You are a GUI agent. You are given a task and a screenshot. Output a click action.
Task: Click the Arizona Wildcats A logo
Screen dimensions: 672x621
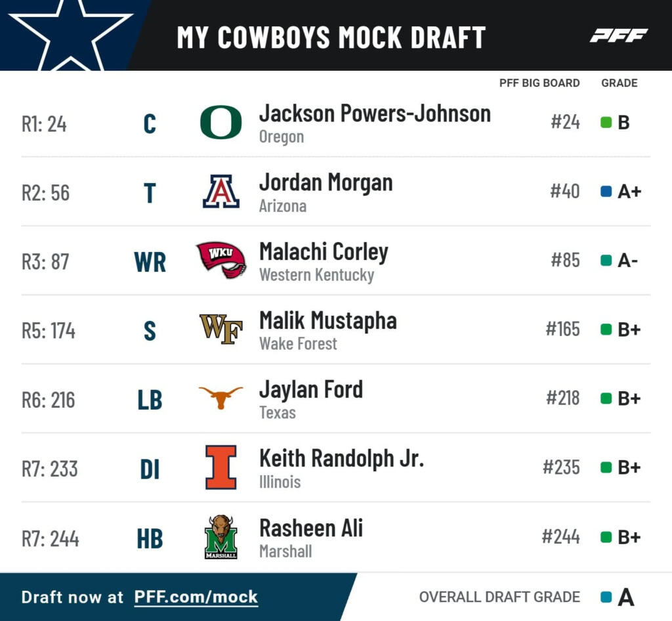tap(220, 192)
